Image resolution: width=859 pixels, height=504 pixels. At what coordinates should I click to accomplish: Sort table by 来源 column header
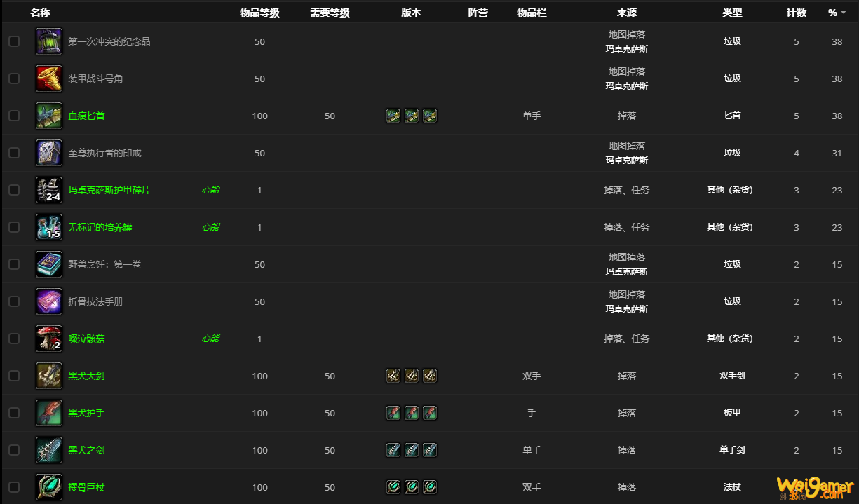pos(627,13)
